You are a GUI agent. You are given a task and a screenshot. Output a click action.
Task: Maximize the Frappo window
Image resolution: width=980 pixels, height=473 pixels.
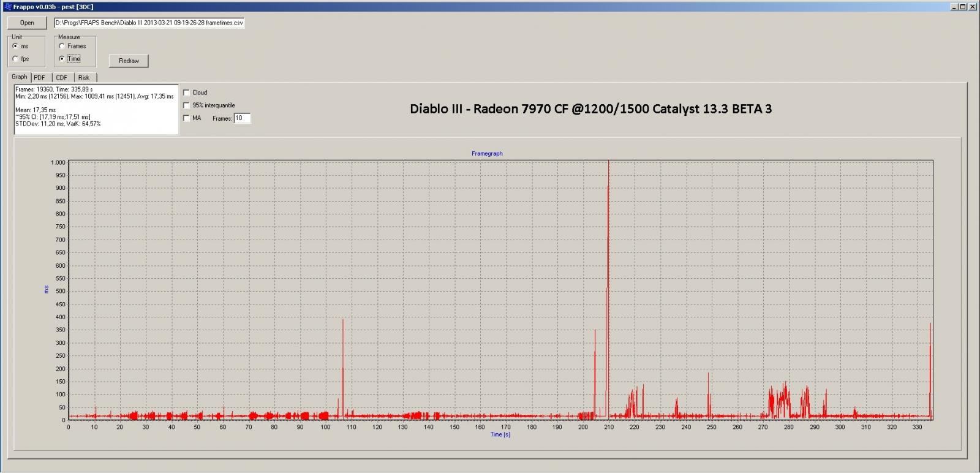[963, 7]
